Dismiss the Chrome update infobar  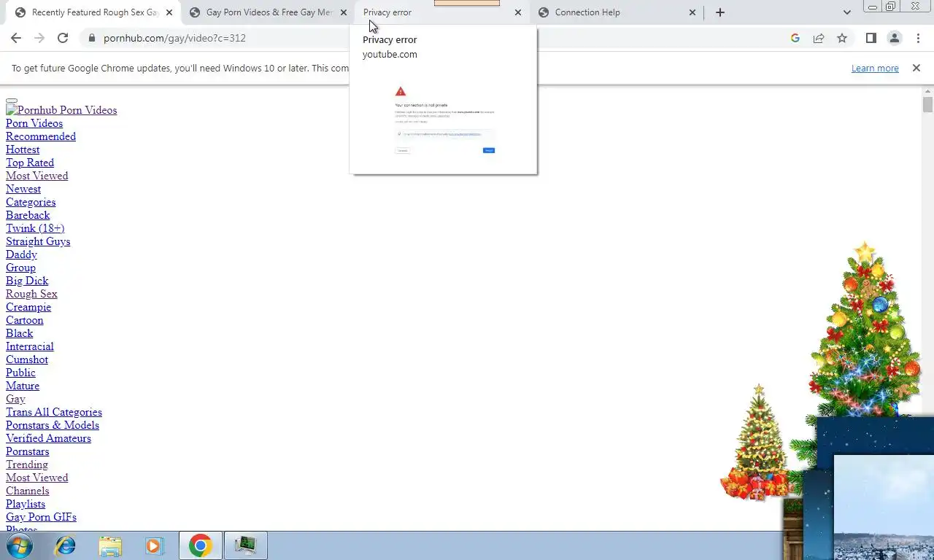coord(916,68)
